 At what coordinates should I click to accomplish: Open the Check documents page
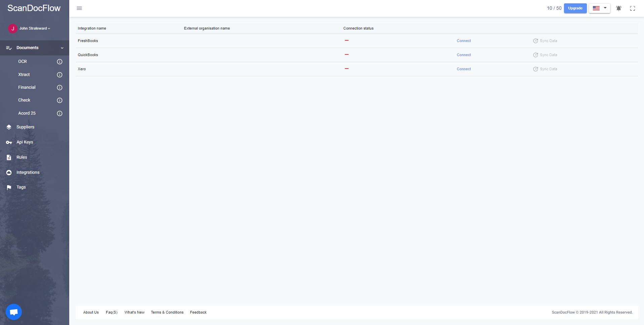click(24, 100)
